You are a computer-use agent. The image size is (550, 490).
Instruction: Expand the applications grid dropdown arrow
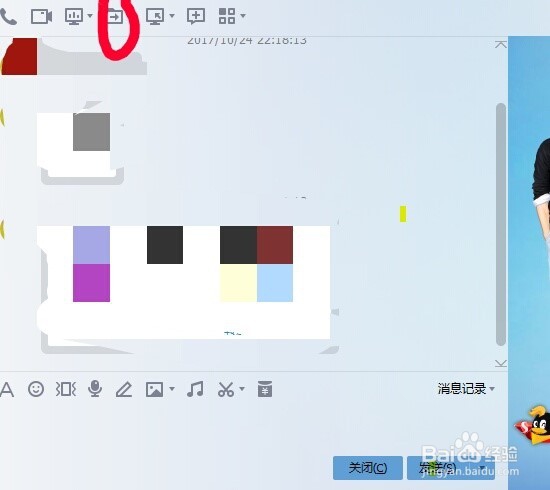(243, 16)
